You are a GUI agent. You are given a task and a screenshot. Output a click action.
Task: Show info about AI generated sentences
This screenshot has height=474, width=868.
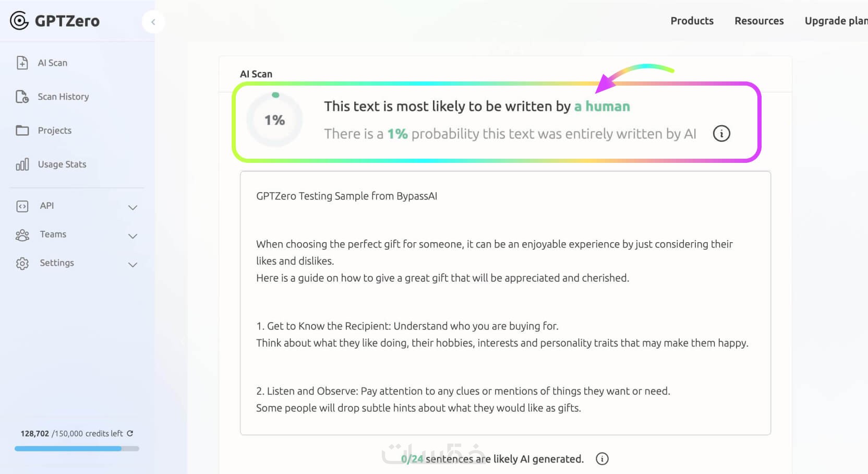[x=602, y=459]
